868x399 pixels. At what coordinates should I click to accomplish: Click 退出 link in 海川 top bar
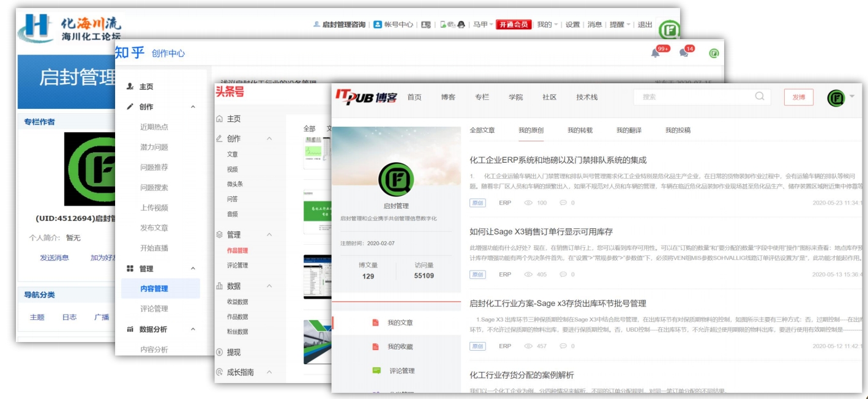tap(645, 24)
